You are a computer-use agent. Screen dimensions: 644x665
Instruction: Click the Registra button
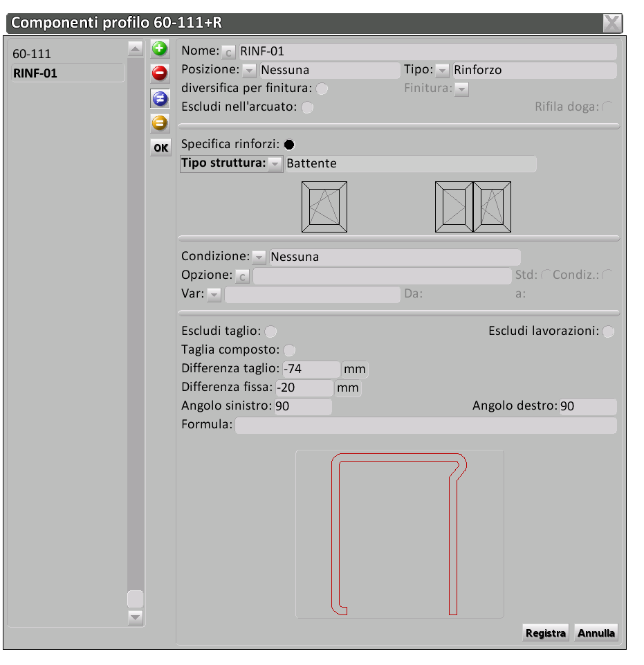[546, 633]
